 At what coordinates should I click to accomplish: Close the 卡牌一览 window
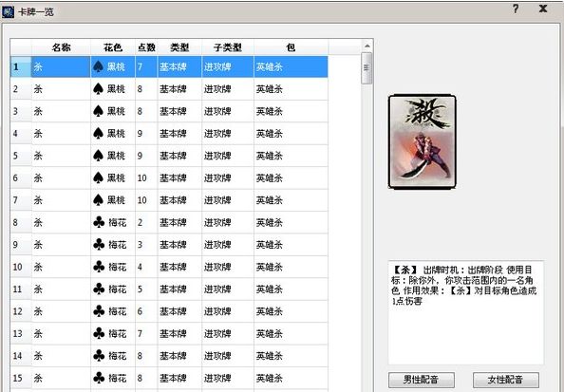point(543,9)
